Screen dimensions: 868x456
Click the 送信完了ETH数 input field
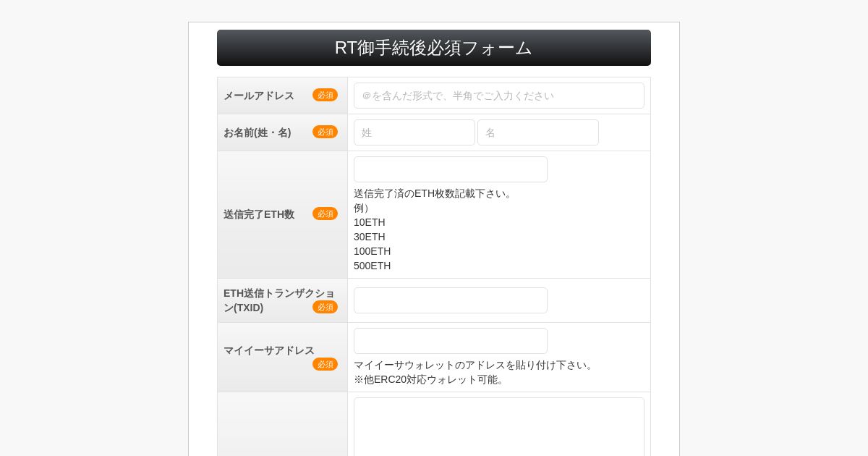pyautogui.click(x=451, y=169)
